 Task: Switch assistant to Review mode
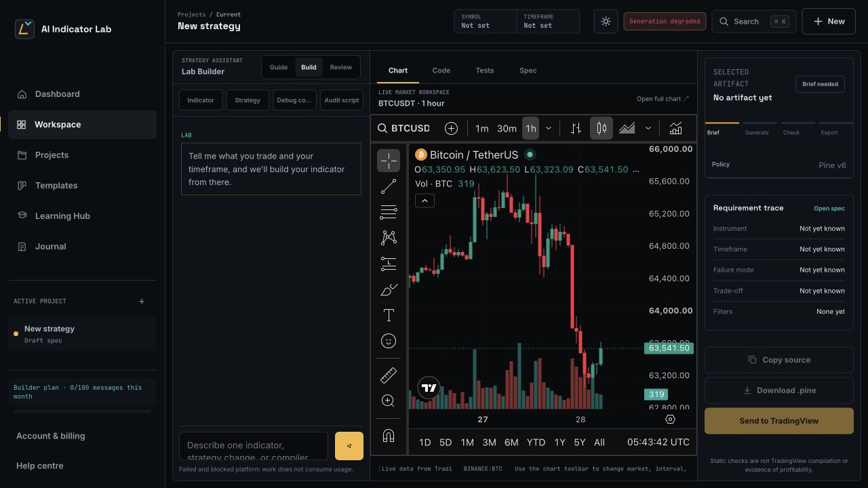(x=341, y=67)
